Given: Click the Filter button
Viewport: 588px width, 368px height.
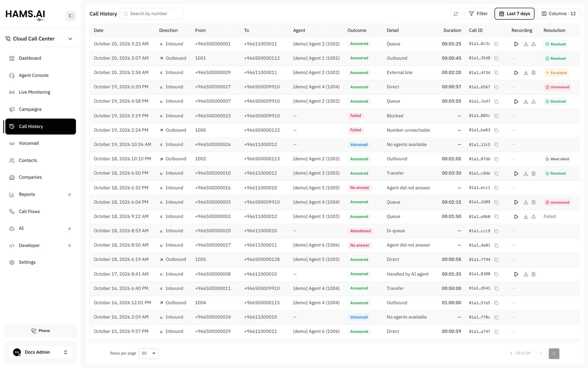Looking at the screenshot, I should pyautogui.click(x=478, y=14).
